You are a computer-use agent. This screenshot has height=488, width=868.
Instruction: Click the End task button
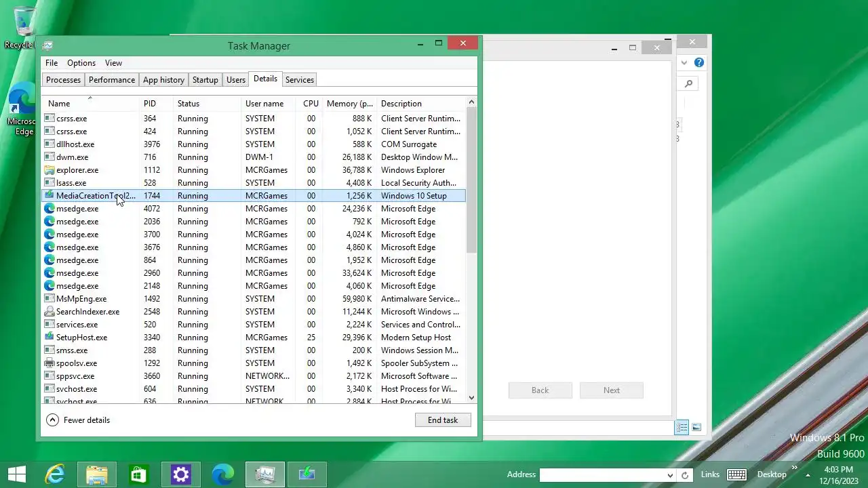(x=443, y=420)
